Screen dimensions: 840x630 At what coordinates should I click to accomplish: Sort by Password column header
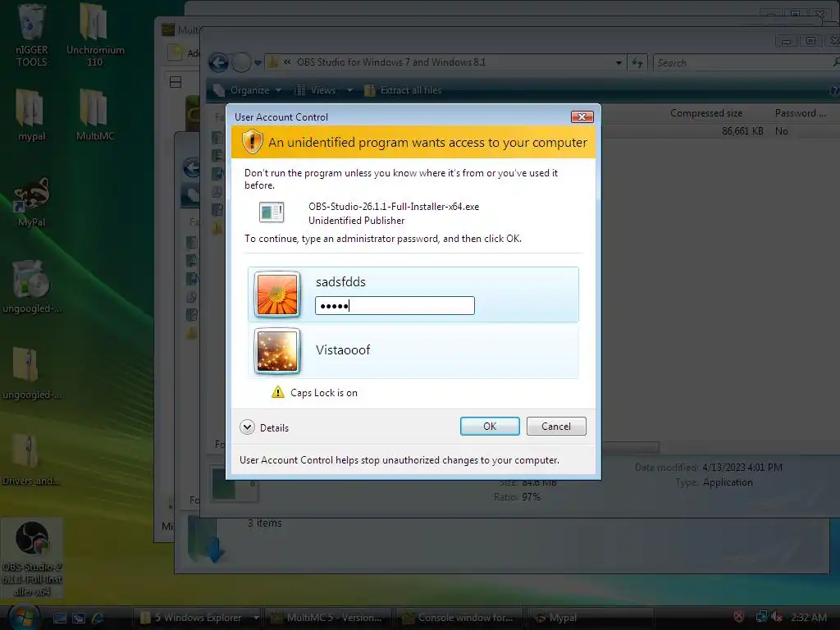click(801, 113)
